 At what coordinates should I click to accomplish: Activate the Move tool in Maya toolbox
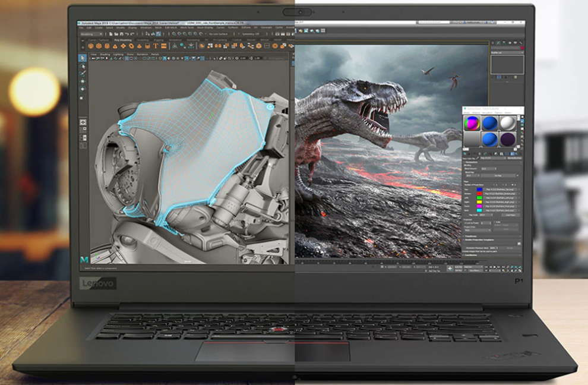click(x=83, y=81)
